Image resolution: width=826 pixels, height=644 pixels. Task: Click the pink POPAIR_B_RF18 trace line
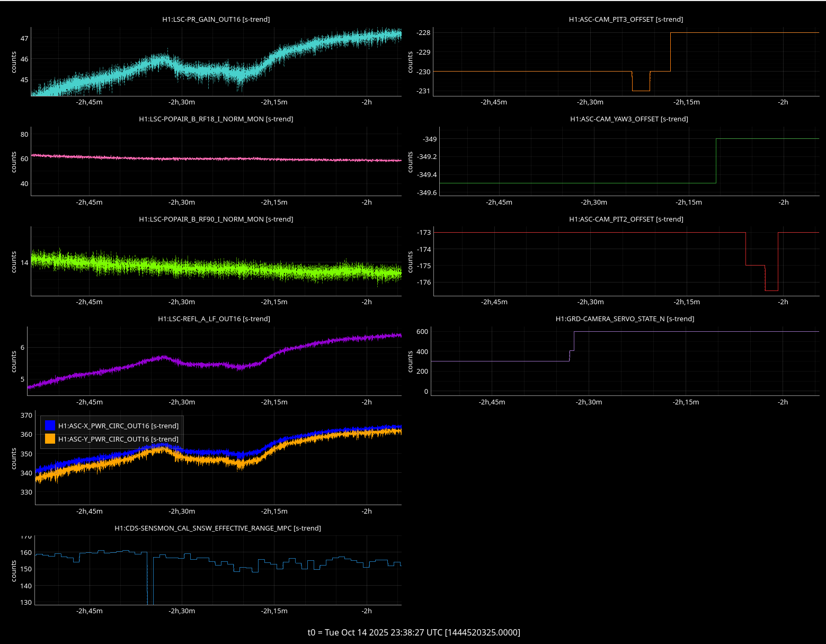(x=212, y=158)
